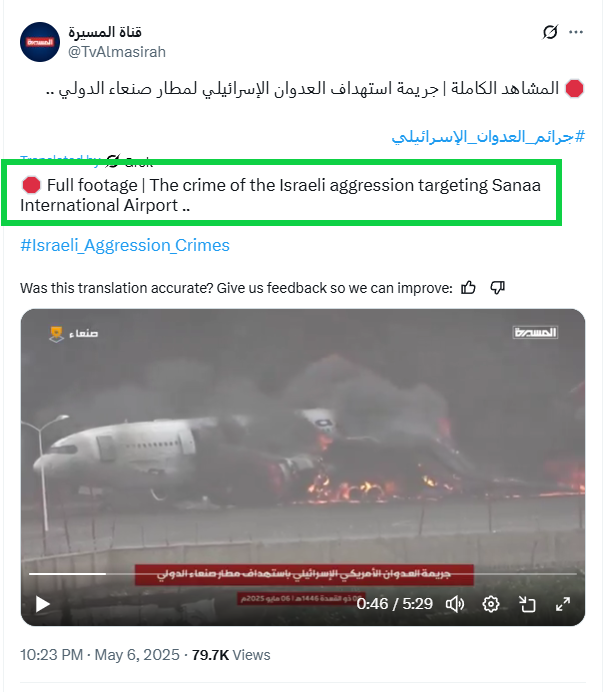Give thumbs down for translation accuracy

498,288
